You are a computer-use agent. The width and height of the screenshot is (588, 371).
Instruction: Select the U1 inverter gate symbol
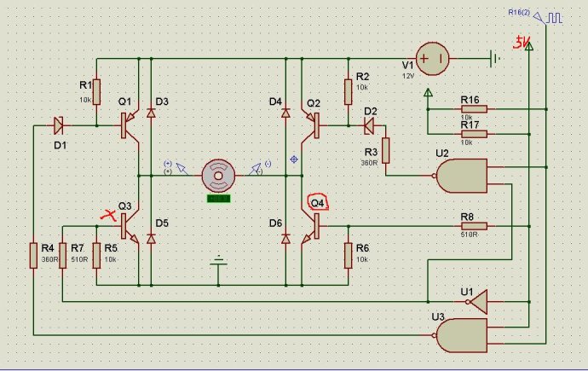coord(478,302)
